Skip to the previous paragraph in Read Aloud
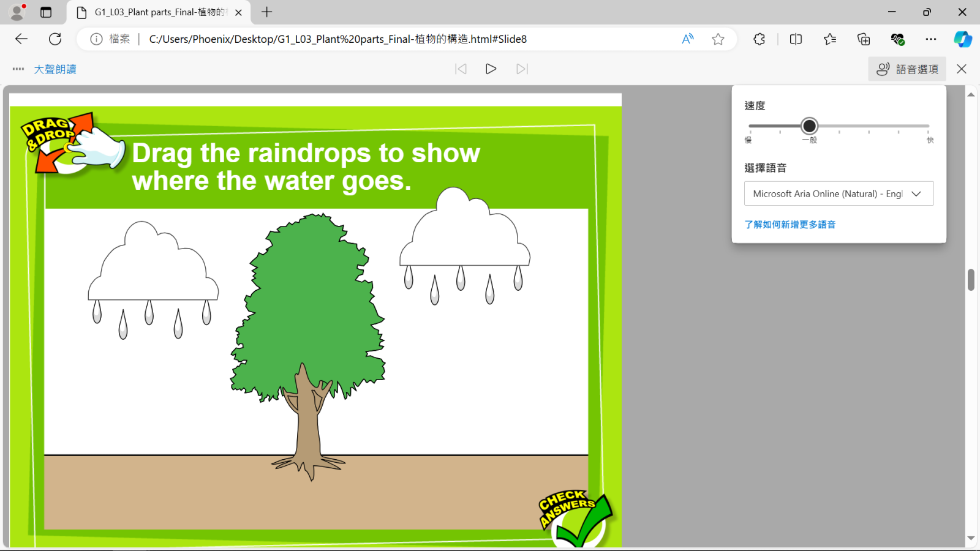 pyautogui.click(x=461, y=69)
